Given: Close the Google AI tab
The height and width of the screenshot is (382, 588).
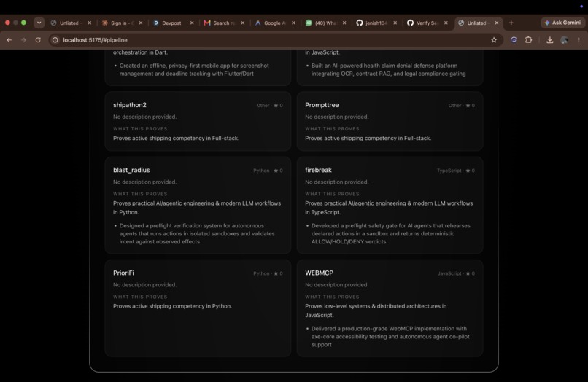Looking at the screenshot, I should pos(293,23).
